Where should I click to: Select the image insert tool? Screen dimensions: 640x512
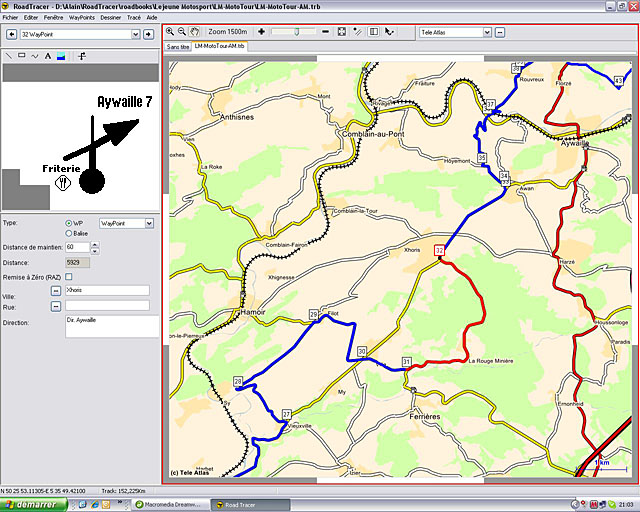coord(61,56)
